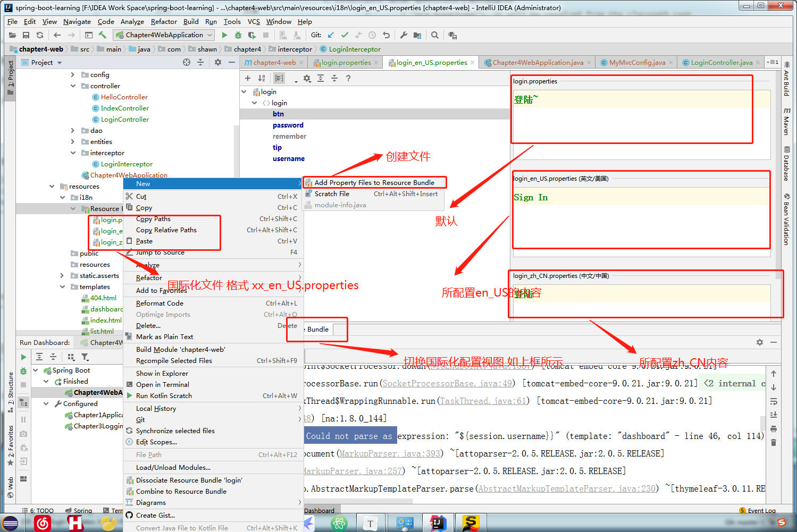
Task: Click the Git Revert icon
Action: coord(386,35)
